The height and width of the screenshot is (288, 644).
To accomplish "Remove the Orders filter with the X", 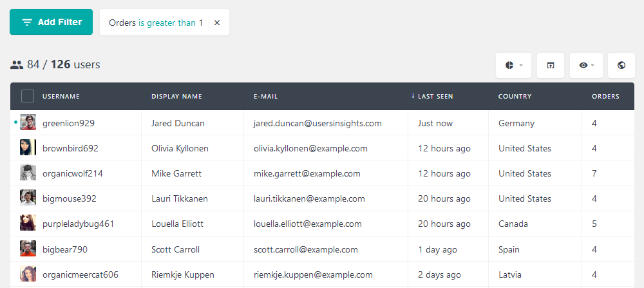I will (217, 23).
